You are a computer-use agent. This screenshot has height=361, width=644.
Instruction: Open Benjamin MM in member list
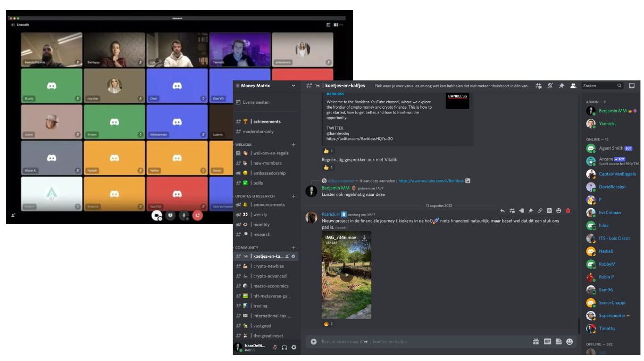coord(612,111)
